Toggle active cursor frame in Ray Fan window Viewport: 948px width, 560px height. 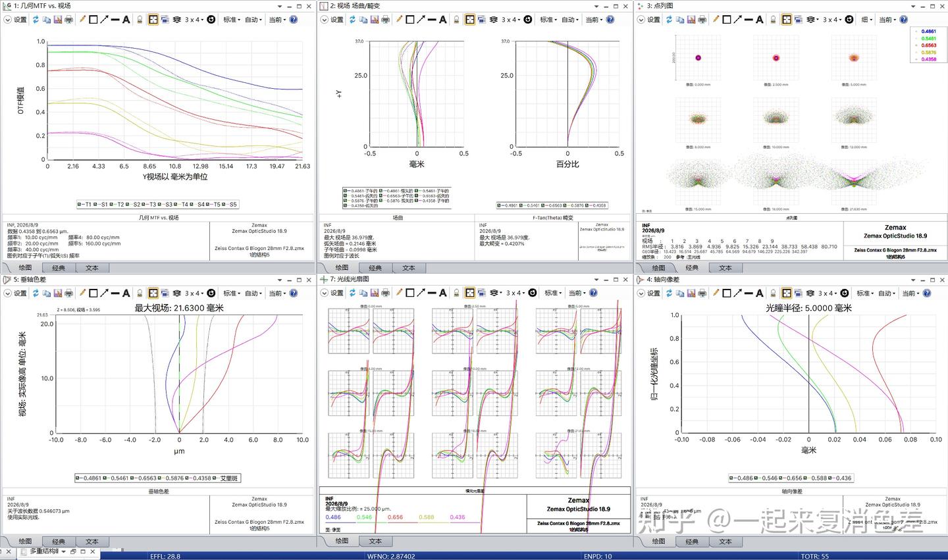point(470,293)
